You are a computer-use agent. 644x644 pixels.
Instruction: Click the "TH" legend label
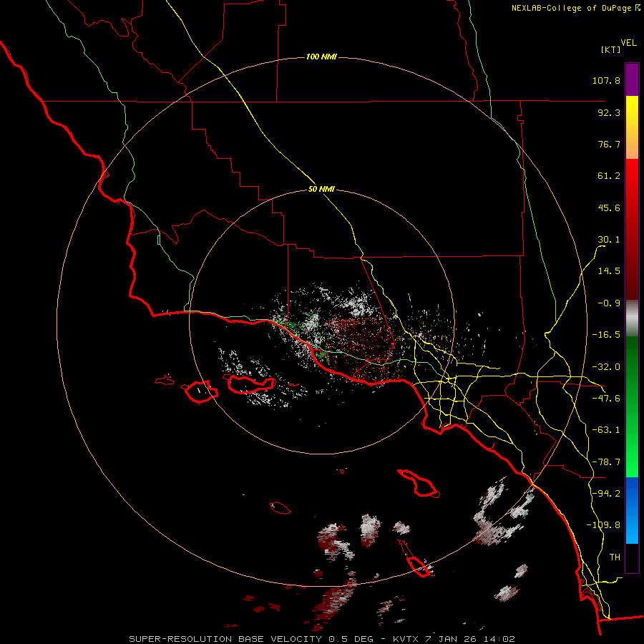click(x=615, y=557)
